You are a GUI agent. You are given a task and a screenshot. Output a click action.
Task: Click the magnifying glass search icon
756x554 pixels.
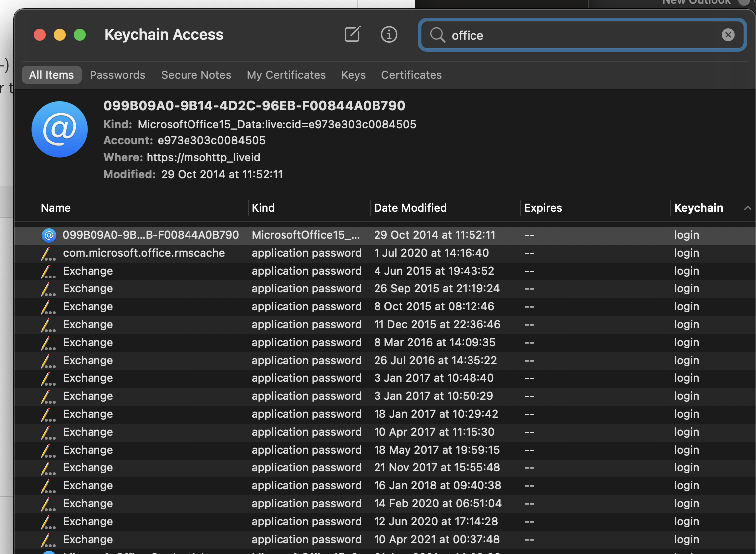click(437, 35)
